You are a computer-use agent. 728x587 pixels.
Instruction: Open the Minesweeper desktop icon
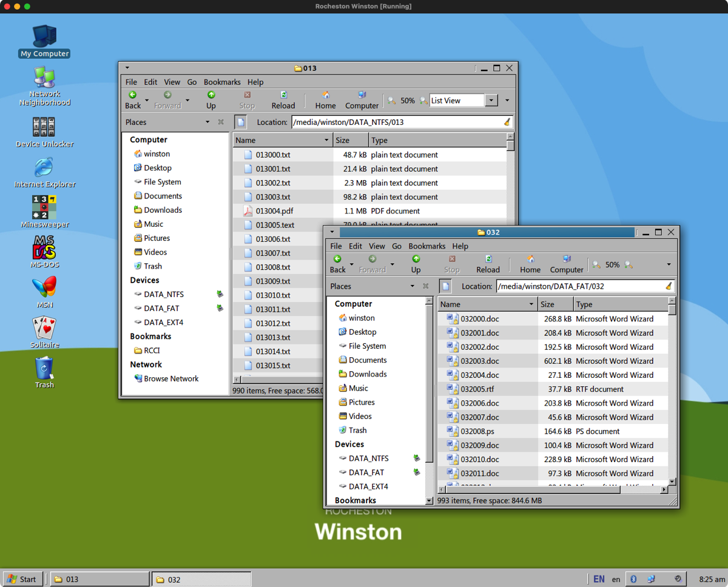point(44,207)
